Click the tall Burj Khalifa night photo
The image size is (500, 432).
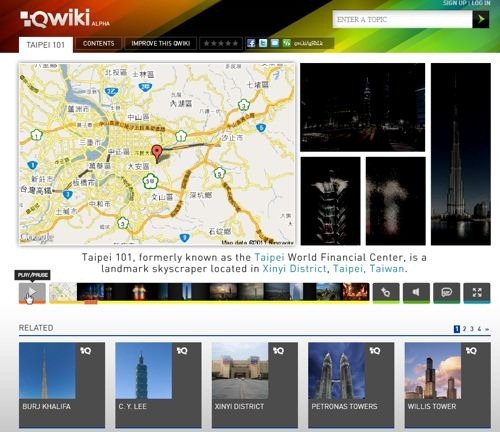click(461, 154)
